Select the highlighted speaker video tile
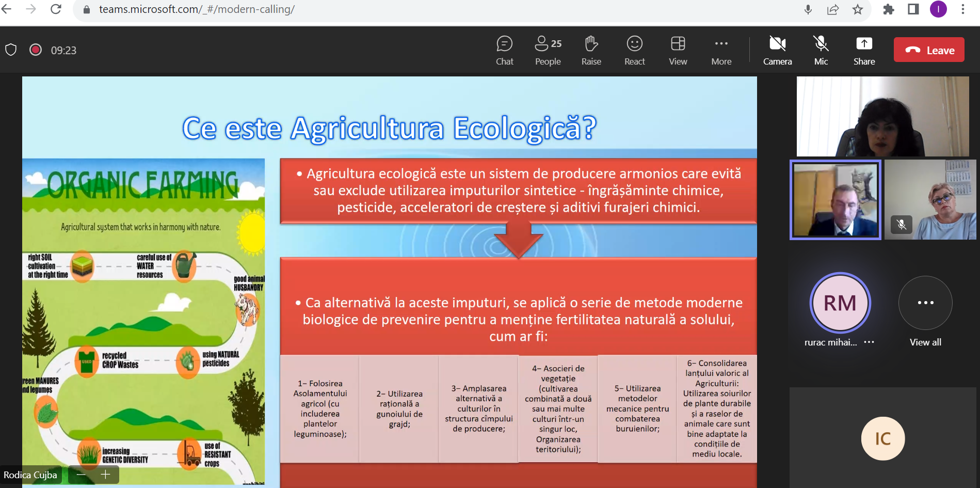This screenshot has width=980, height=488. coord(835,200)
